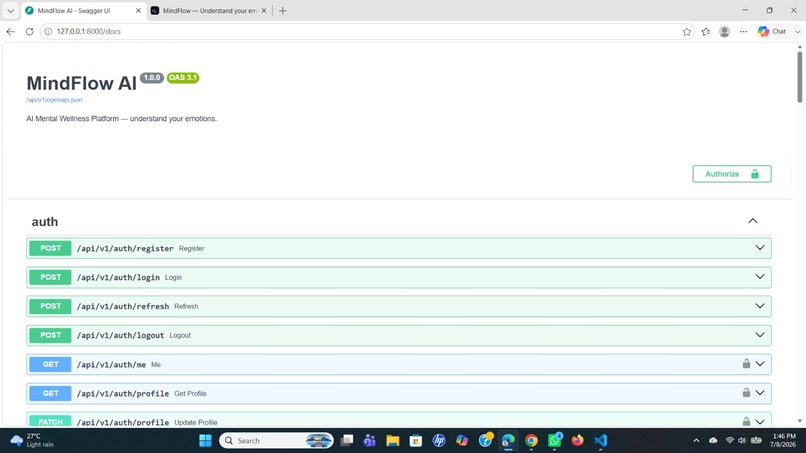Click the lock icon on PATCH /auth/profile
Image resolution: width=806 pixels, height=453 pixels.
(746, 422)
